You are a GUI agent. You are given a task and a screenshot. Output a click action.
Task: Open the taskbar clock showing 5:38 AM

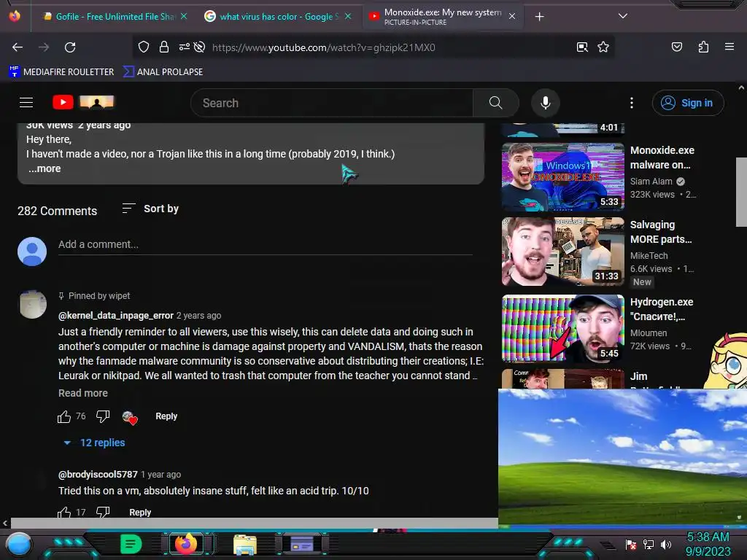708,544
